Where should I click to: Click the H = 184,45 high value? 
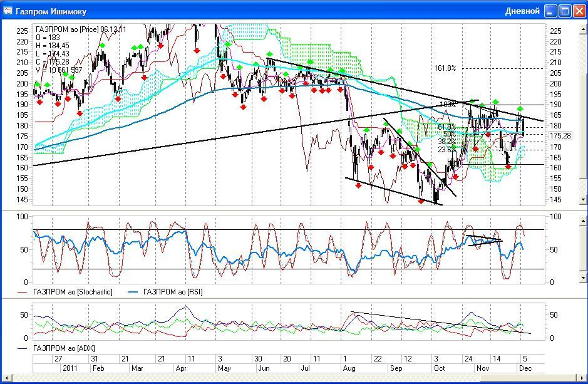[x=53, y=46]
